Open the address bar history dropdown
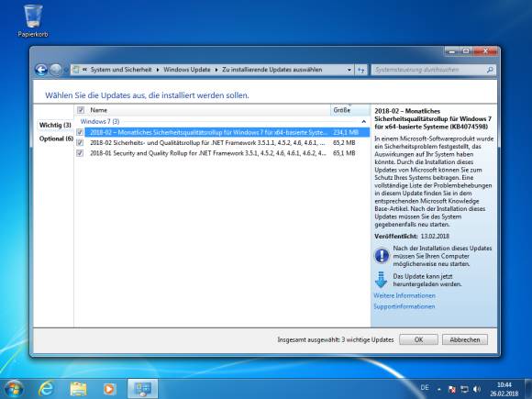The height and width of the screenshot is (399, 532). pyautogui.click(x=349, y=70)
